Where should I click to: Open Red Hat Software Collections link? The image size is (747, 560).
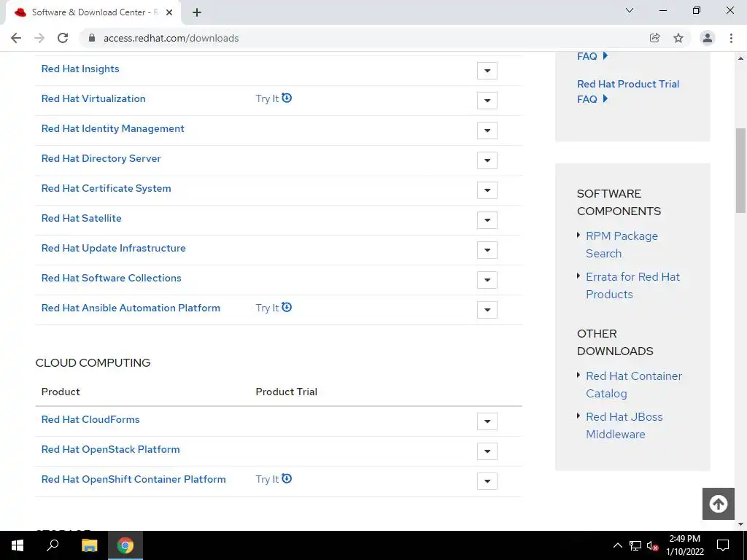111,278
